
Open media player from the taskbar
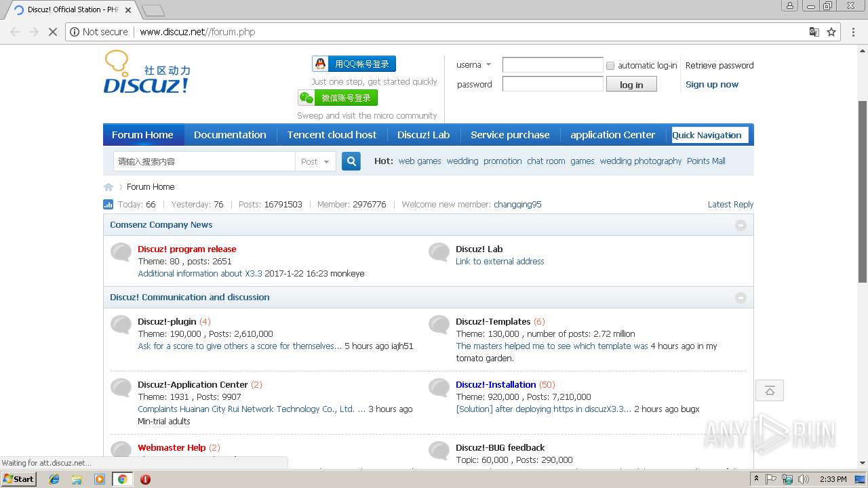(x=100, y=479)
